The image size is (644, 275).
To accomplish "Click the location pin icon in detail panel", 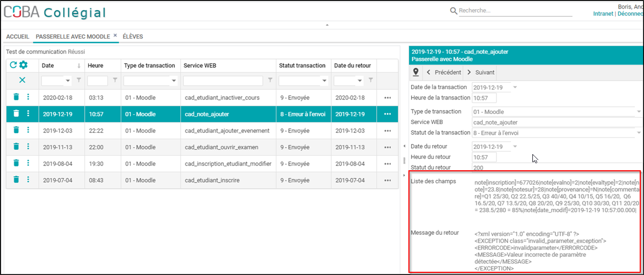I will coord(416,72).
